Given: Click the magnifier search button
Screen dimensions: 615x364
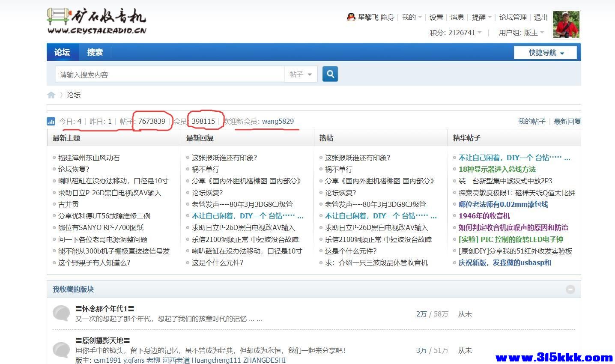Looking at the screenshot, I should (330, 74).
